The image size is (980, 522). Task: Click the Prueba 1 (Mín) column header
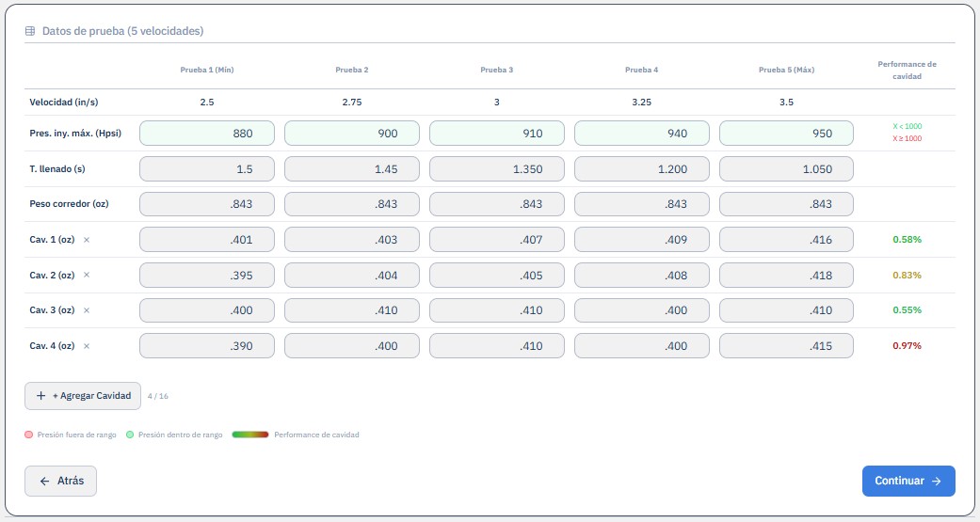pos(207,70)
